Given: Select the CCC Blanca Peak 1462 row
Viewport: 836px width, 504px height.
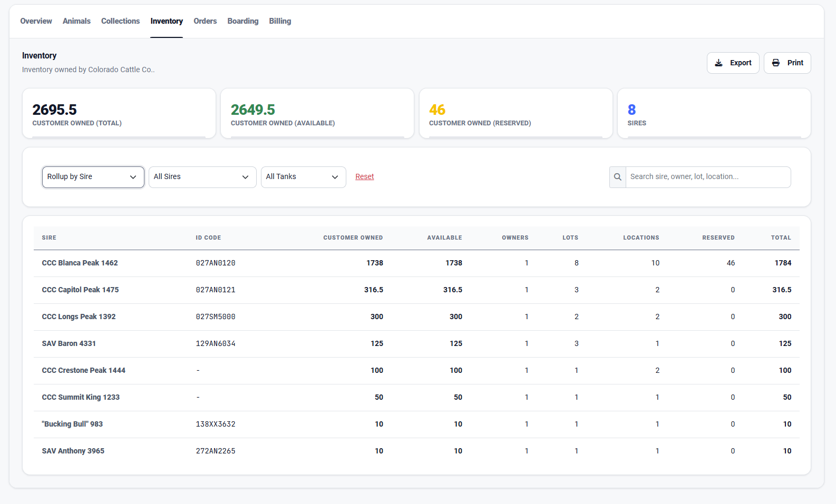Looking at the screenshot, I should pyautogui.click(x=416, y=263).
